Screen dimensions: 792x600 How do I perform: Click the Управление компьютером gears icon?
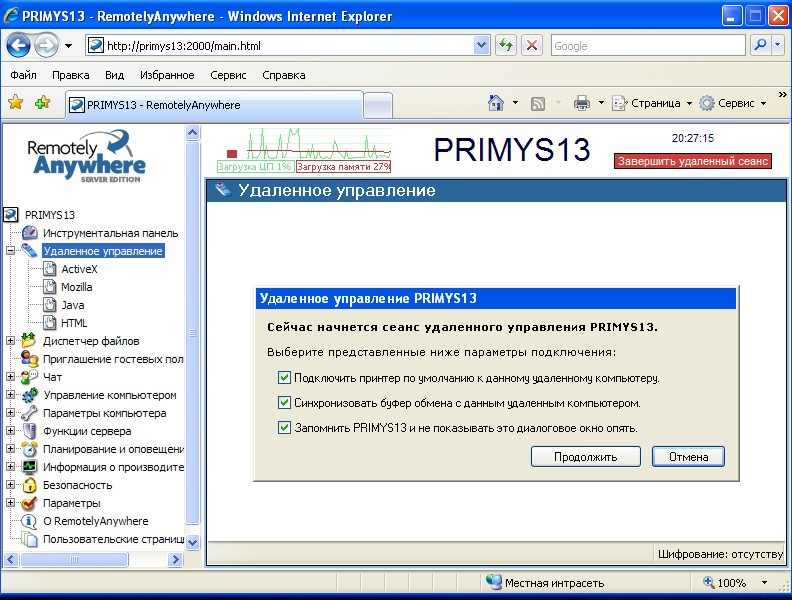[29, 395]
